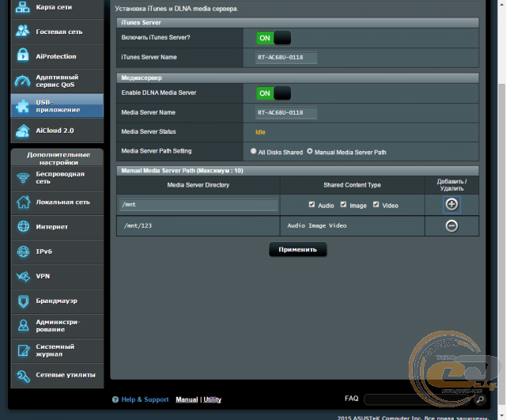Screen dimensions: 506x420
Task: Open the Utility link
Action: 213,399
